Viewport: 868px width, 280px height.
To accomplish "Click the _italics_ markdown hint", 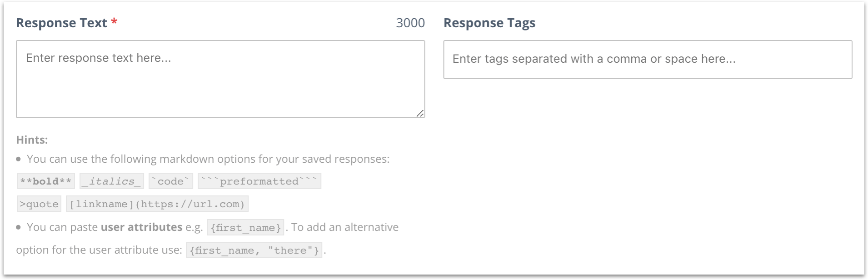I will coord(112,181).
